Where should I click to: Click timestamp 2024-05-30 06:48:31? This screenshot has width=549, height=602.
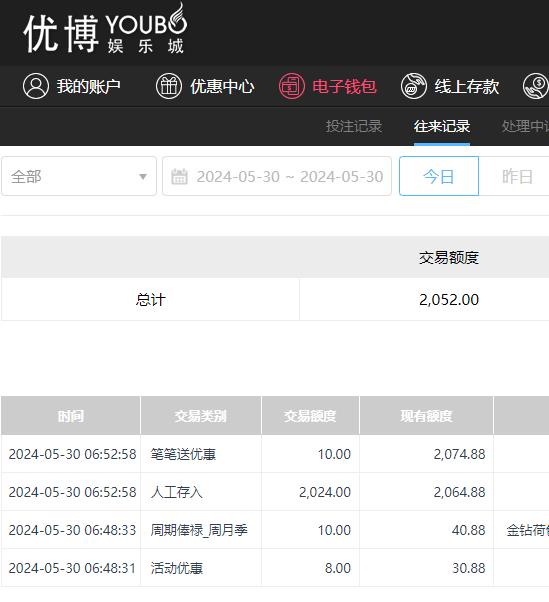[72, 568]
